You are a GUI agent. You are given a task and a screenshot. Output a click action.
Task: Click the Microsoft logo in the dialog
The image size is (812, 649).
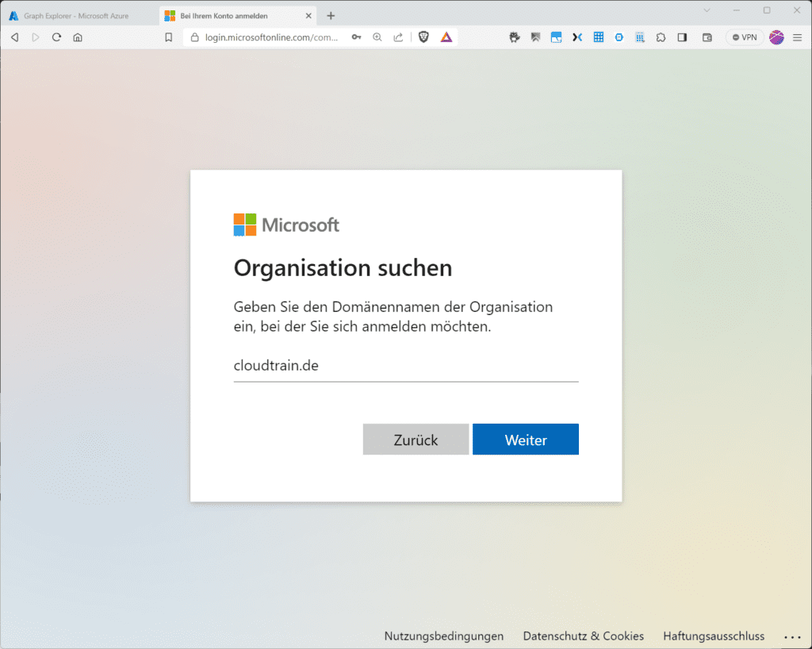point(286,225)
